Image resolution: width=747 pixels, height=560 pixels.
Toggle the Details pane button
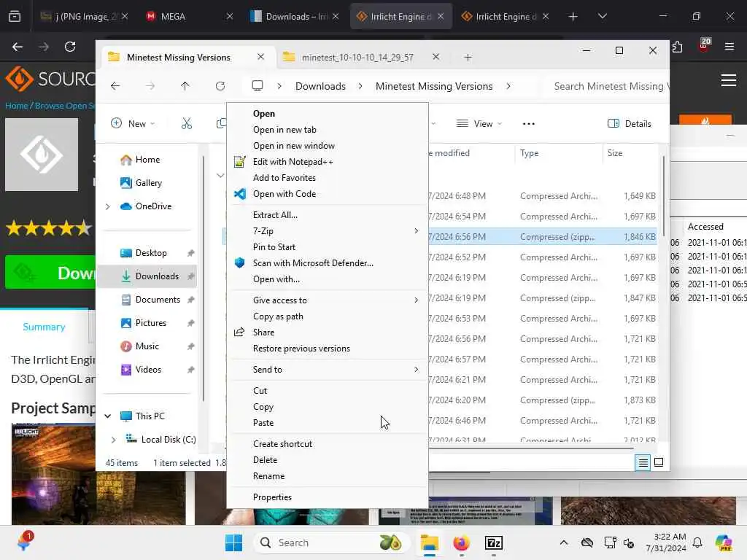tap(630, 124)
